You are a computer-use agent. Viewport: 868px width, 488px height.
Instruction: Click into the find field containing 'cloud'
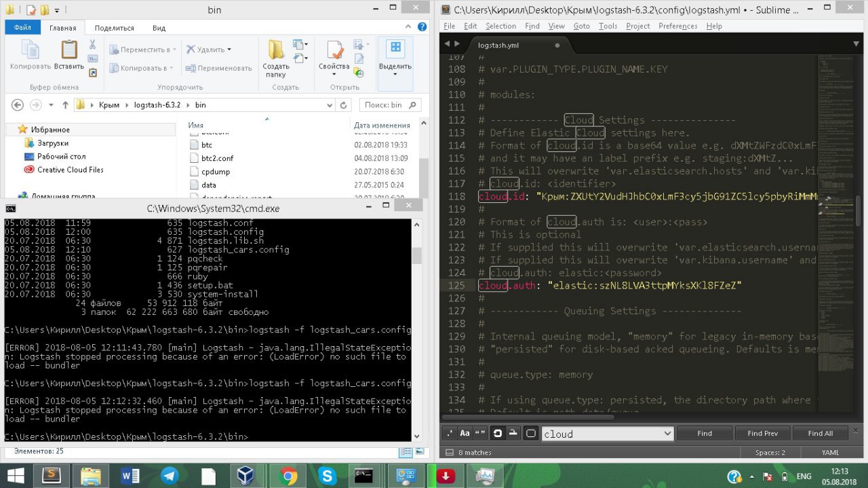[x=601, y=434]
